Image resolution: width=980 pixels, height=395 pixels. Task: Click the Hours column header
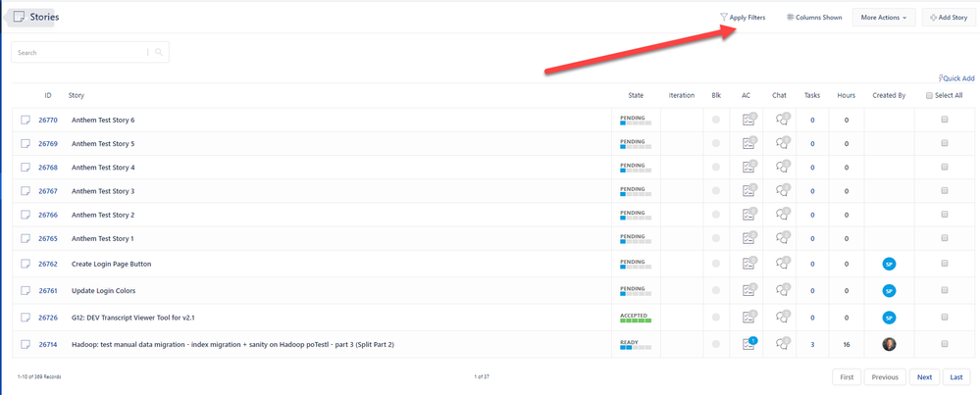847,95
